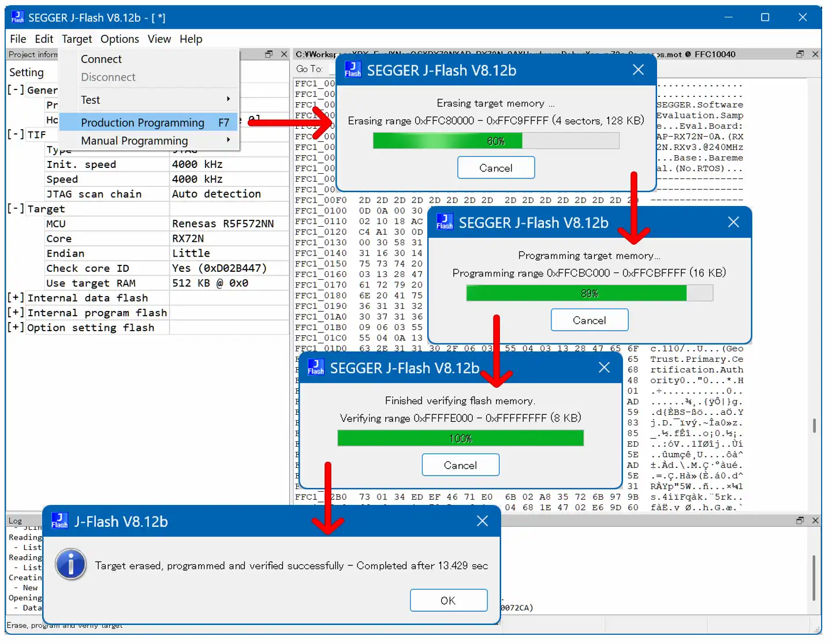Undock the Project information panel
The height and width of the screenshot is (644, 832).
[x=268, y=54]
